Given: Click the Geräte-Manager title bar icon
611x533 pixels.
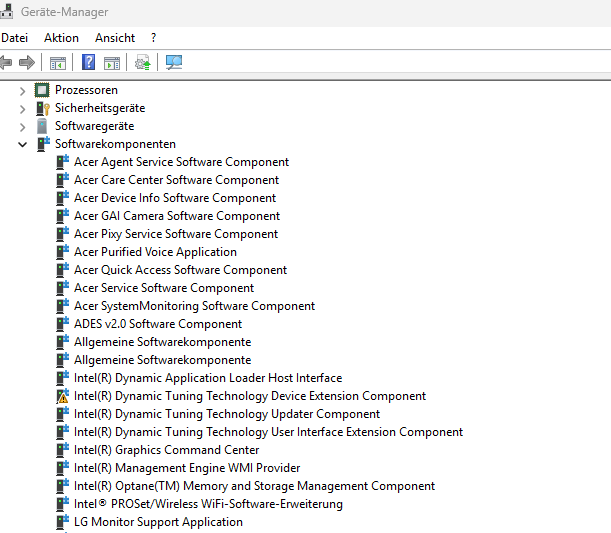Looking at the screenshot, I should [6, 11].
